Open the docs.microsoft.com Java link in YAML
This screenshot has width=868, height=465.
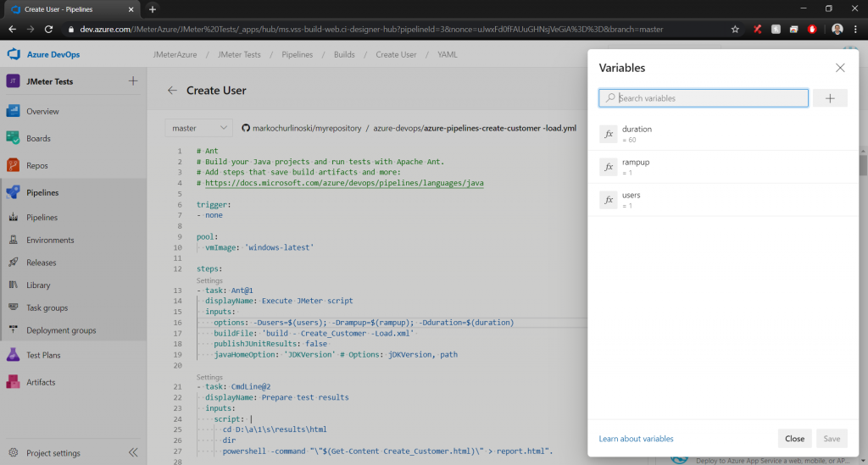coord(344,183)
